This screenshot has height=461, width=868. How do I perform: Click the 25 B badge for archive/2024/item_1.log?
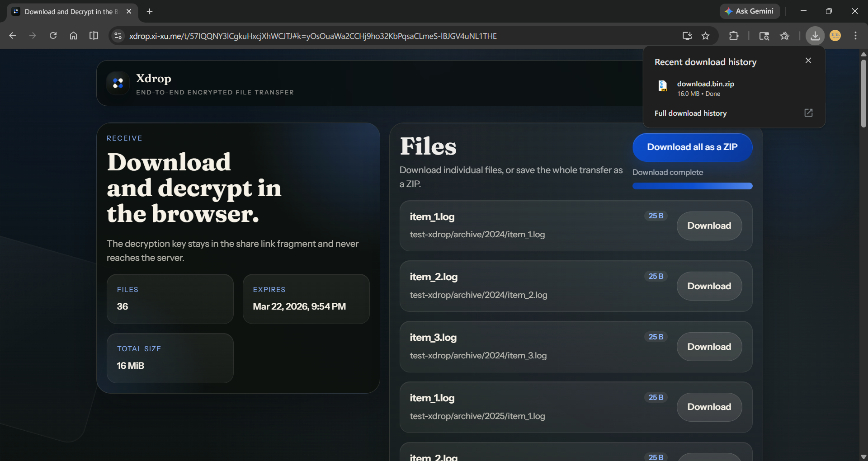click(656, 216)
